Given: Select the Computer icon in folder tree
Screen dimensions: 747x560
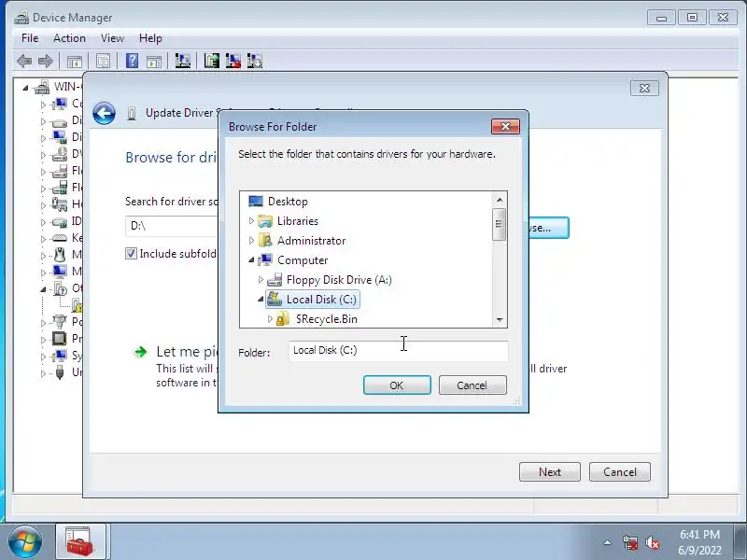Looking at the screenshot, I should [265, 260].
